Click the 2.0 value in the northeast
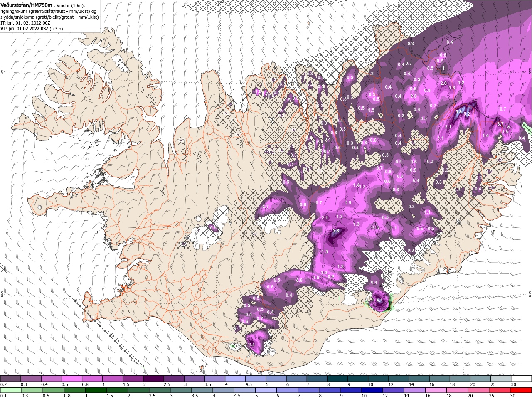 [x=443, y=83]
